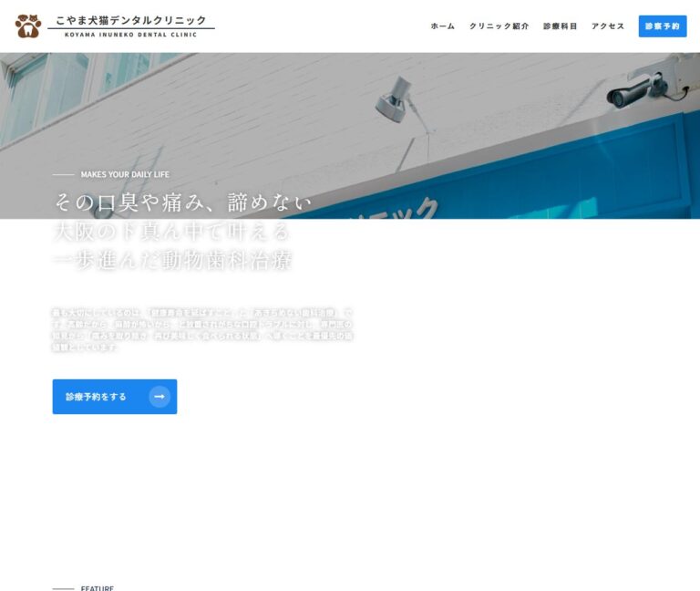Click the KOYAMA INUNEKO DENTAL CLINIC subtitle
700x591 pixels.
coord(131,35)
